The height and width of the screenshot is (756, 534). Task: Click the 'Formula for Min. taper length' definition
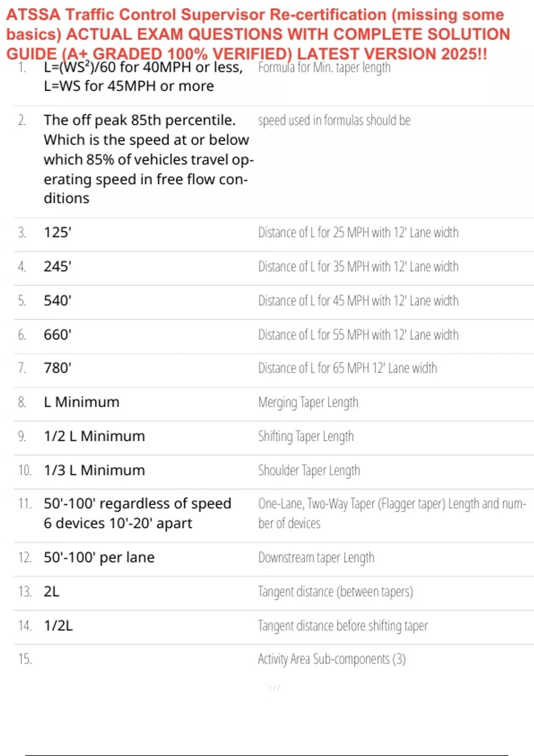(324, 68)
